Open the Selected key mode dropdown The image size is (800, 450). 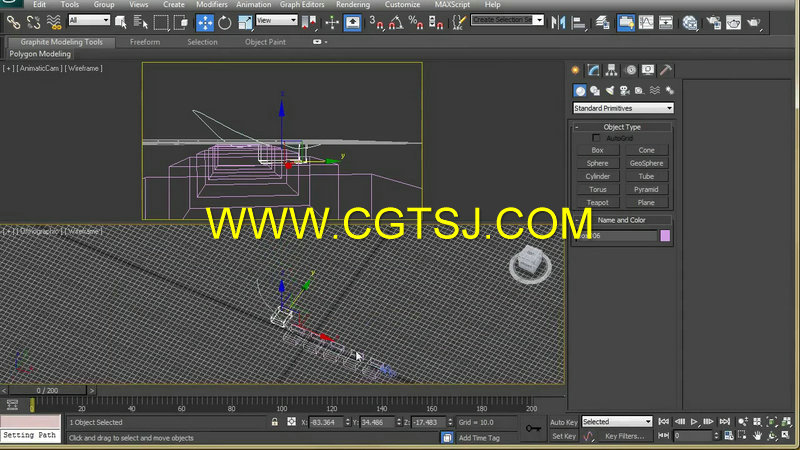[x=617, y=421]
